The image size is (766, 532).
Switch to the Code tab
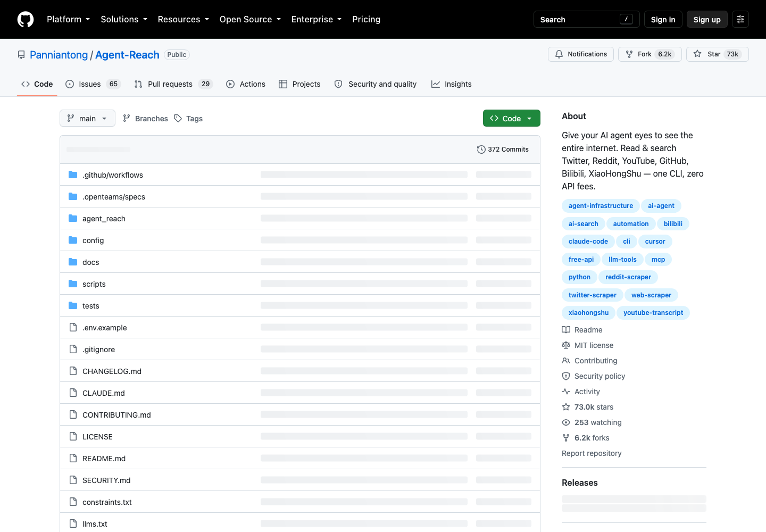click(x=37, y=84)
